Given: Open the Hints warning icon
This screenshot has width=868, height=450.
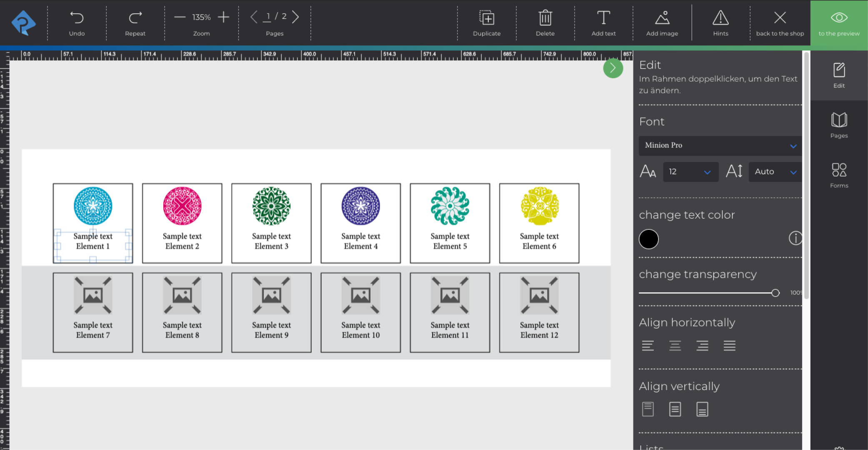Looking at the screenshot, I should 720,18.
